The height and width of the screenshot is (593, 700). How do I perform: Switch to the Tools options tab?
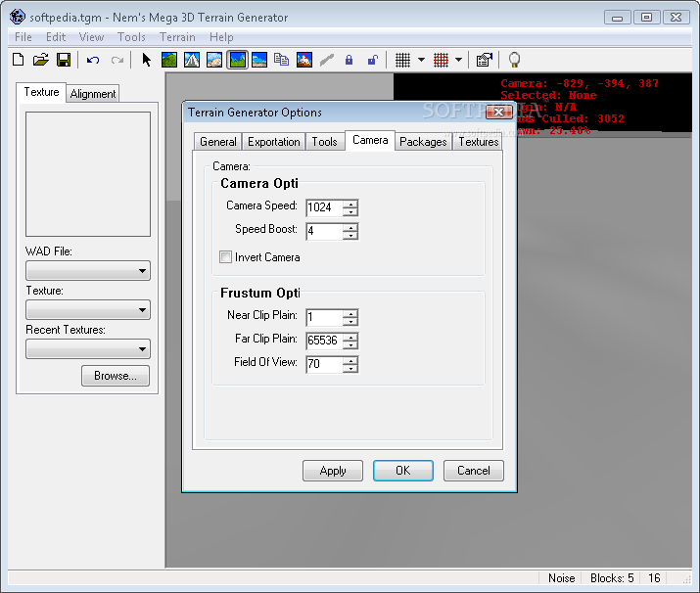(325, 142)
